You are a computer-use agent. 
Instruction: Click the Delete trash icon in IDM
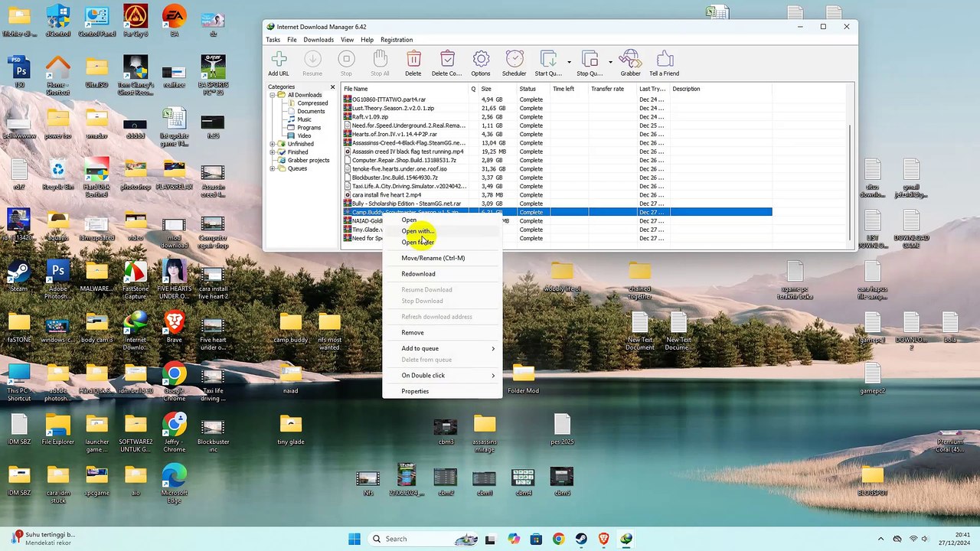pyautogui.click(x=413, y=64)
